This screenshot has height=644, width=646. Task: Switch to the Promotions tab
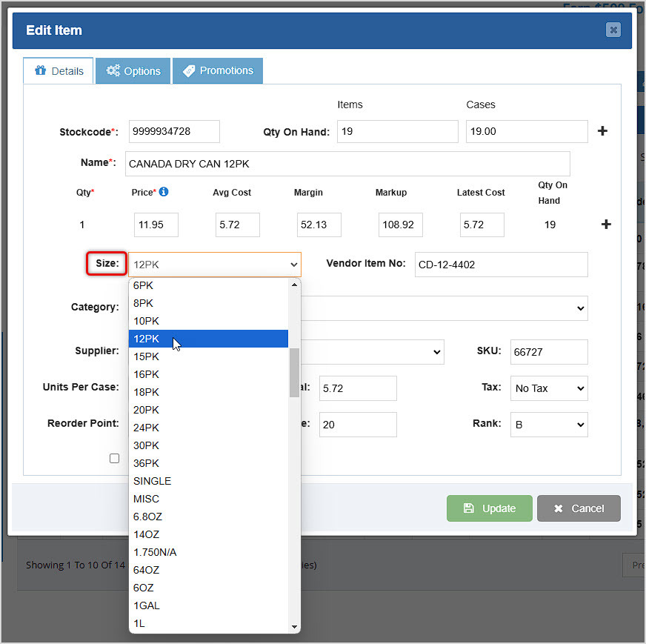(218, 70)
